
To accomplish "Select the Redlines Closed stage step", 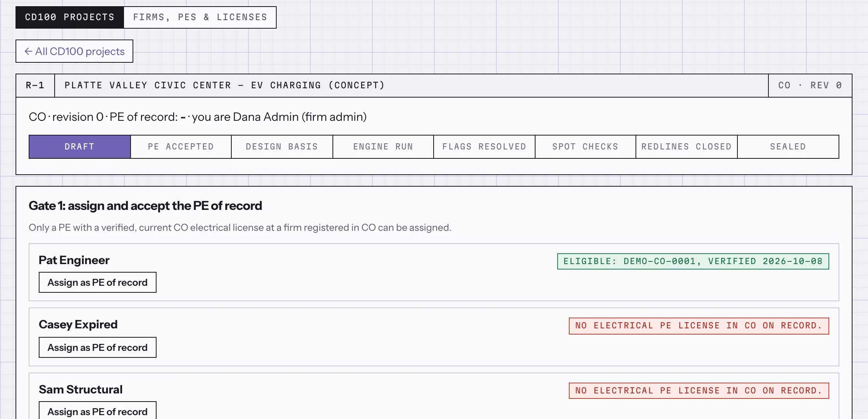I will 687,147.
